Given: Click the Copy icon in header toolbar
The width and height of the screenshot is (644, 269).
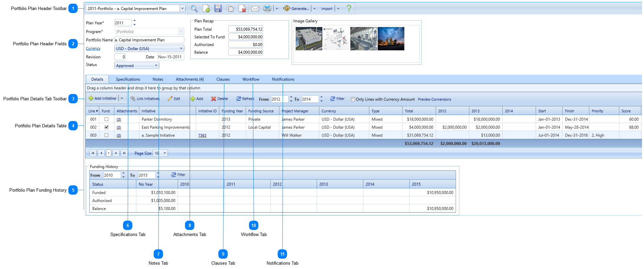Looking at the screenshot, I should (x=230, y=9).
